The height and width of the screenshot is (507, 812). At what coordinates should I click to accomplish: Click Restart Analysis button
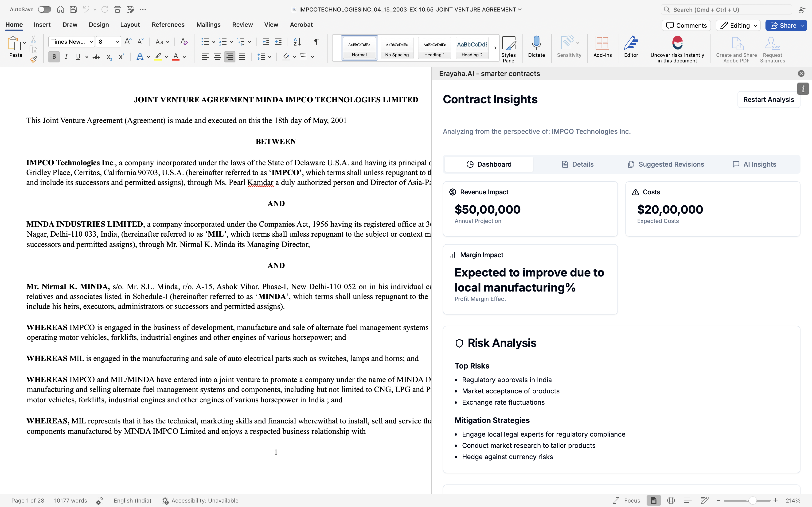(768, 99)
